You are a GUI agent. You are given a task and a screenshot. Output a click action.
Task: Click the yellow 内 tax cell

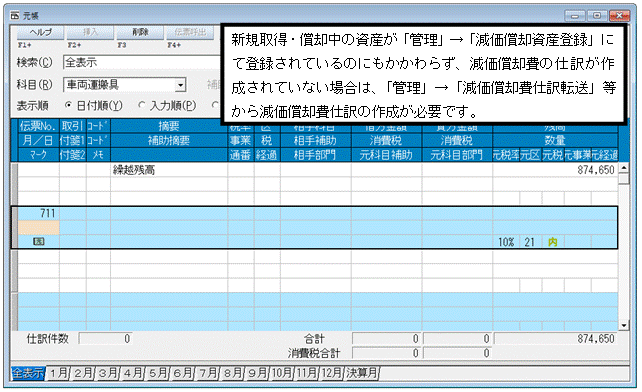pos(553,242)
